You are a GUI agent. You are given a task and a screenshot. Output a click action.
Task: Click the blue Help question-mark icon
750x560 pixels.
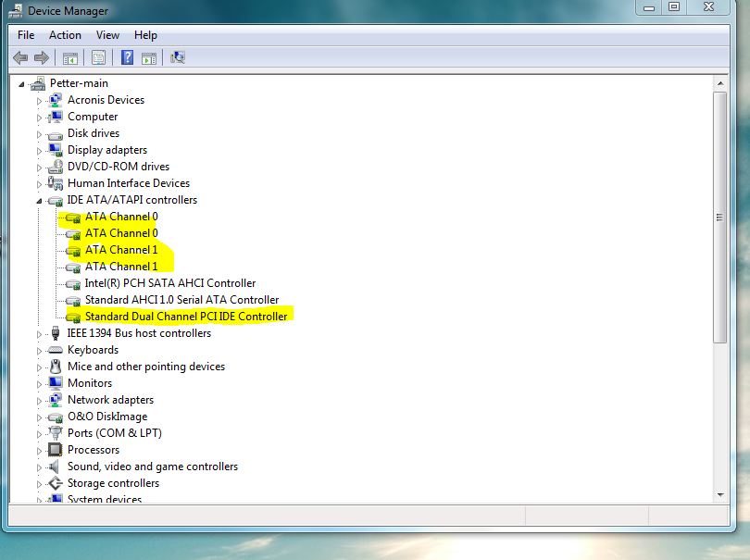[x=127, y=57]
